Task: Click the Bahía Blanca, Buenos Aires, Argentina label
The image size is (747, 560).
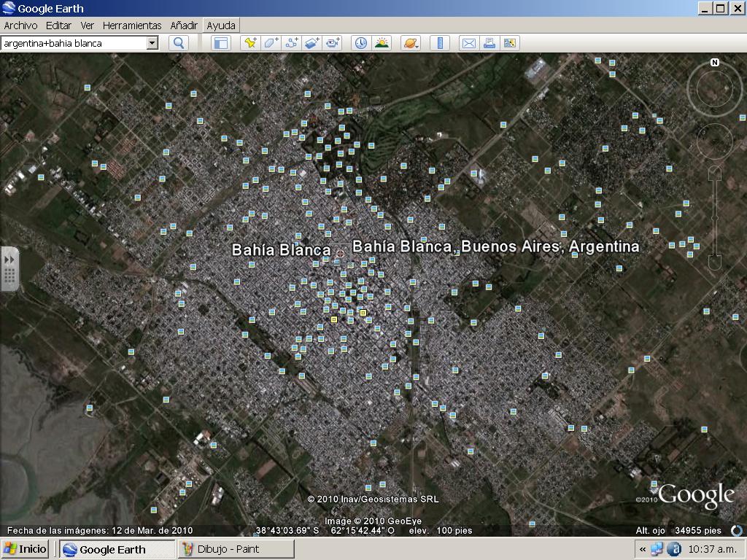Action: (x=495, y=246)
